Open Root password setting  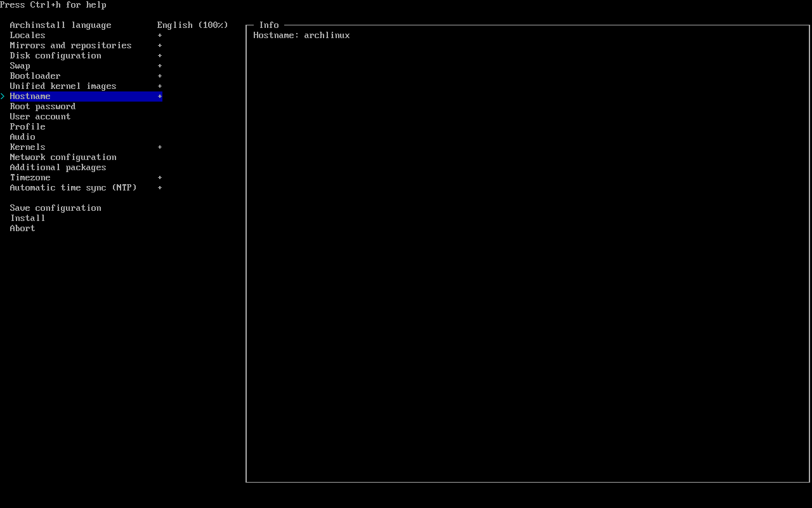43,107
